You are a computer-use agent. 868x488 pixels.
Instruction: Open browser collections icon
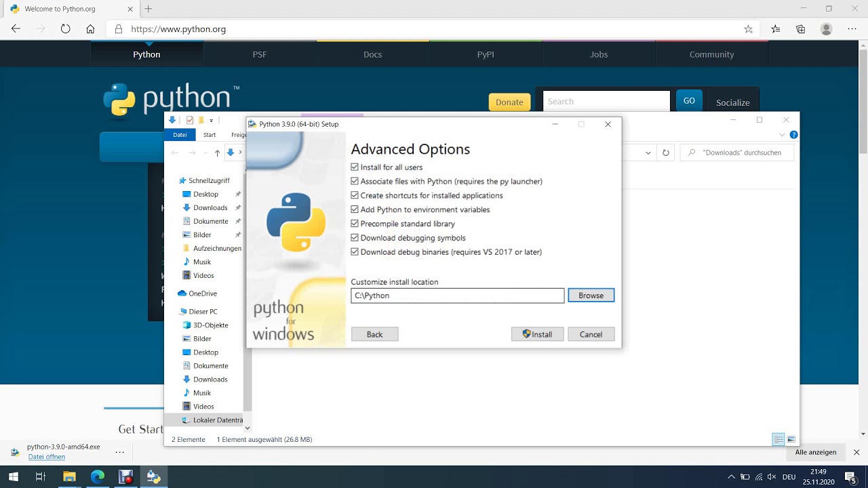(801, 29)
